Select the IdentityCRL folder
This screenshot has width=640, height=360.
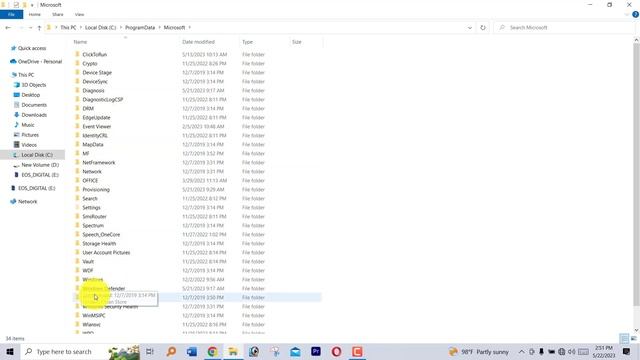(95, 136)
